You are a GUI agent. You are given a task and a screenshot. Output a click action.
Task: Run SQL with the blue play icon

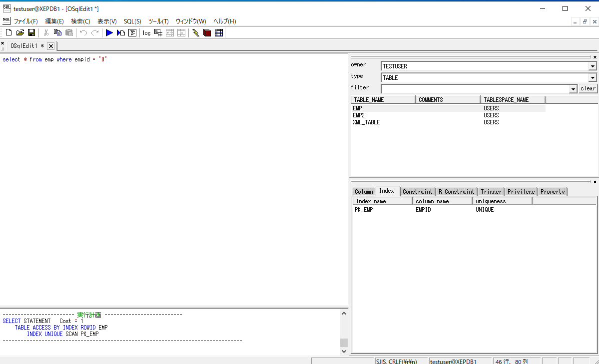point(109,33)
